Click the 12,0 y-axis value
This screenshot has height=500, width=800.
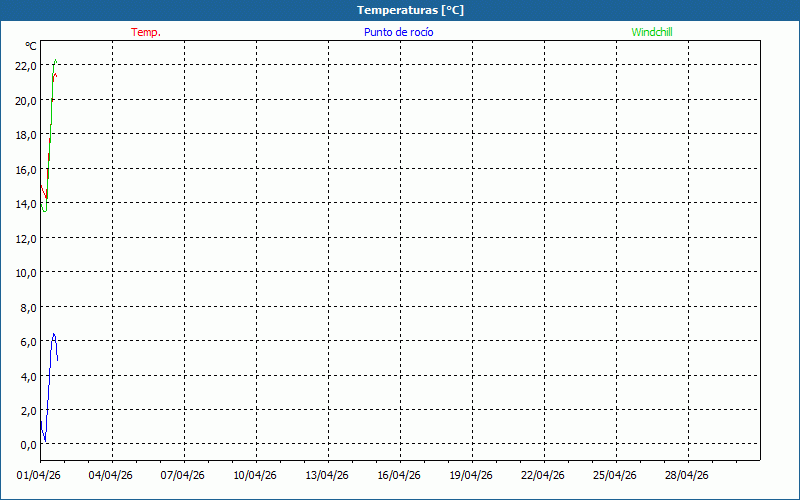coord(26,238)
